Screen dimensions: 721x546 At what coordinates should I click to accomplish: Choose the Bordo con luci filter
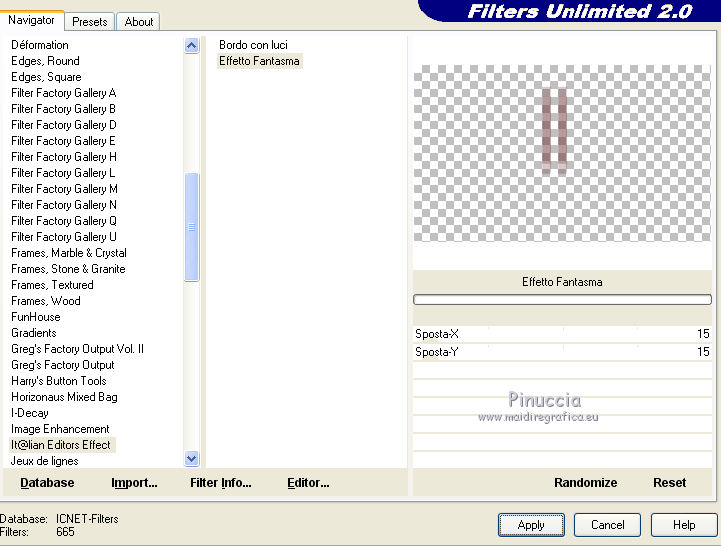coord(253,45)
